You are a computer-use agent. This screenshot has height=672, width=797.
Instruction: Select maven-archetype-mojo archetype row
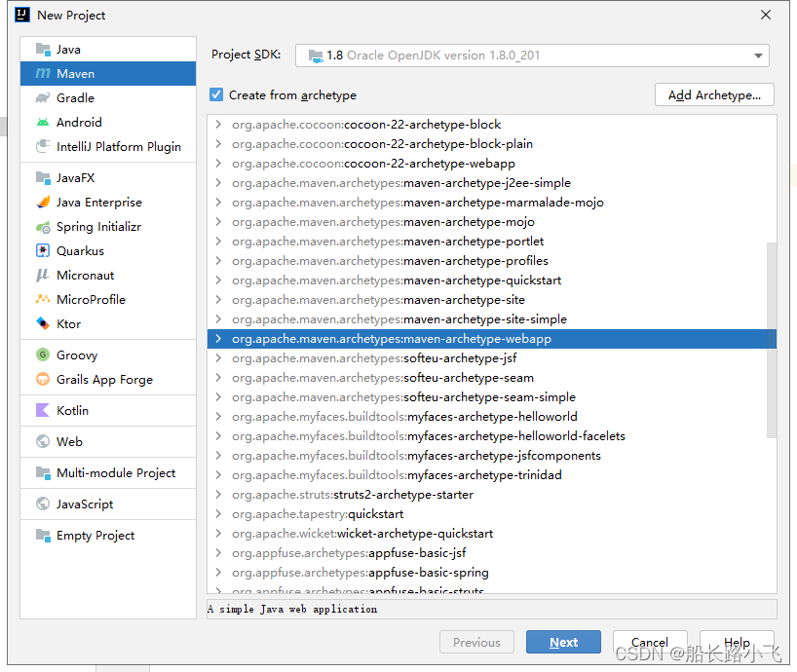click(x=491, y=221)
